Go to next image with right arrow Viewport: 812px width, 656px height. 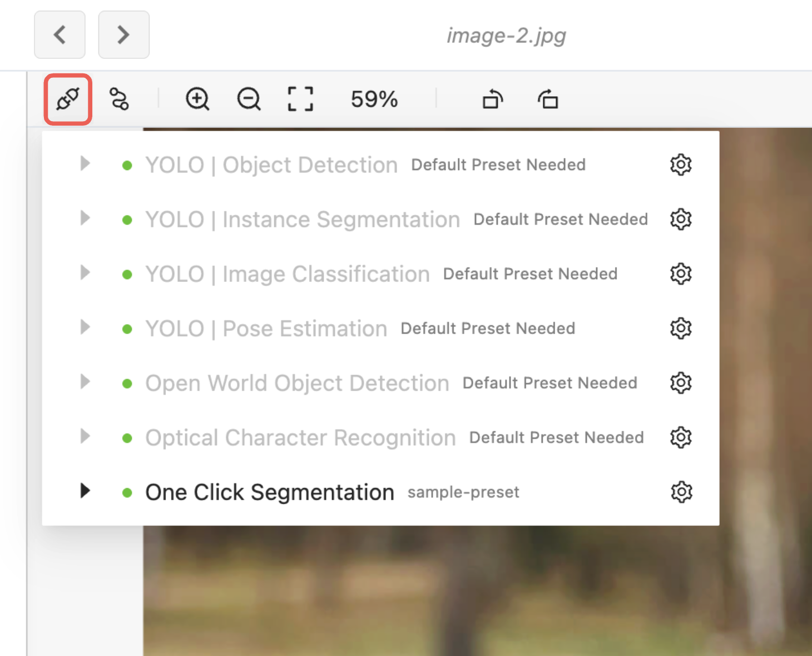123,34
